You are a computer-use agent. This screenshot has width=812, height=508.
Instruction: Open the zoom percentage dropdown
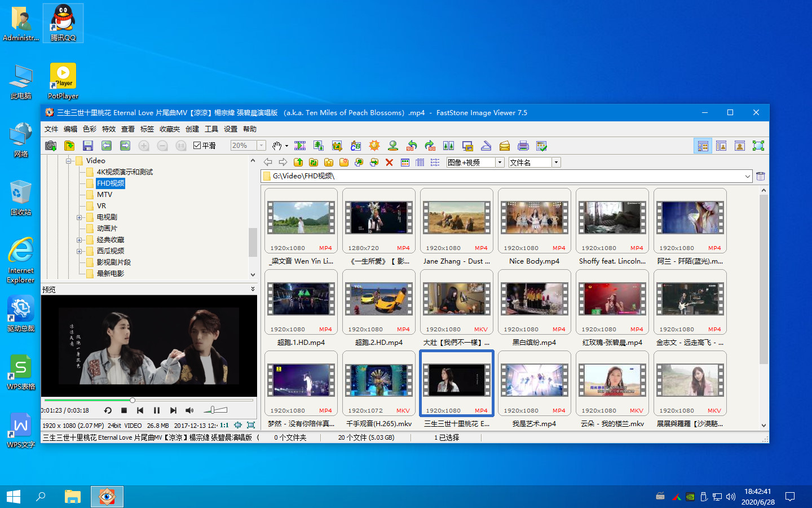(x=261, y=146)
